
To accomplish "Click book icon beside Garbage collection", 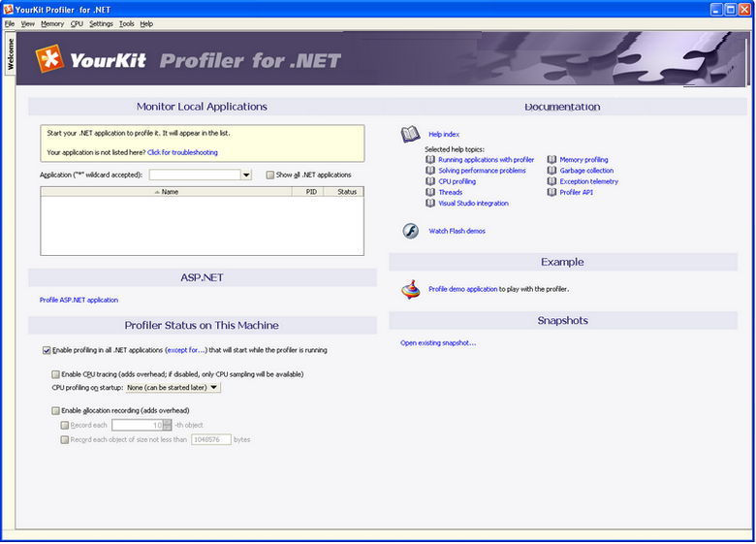I will [x=551, y=171].
